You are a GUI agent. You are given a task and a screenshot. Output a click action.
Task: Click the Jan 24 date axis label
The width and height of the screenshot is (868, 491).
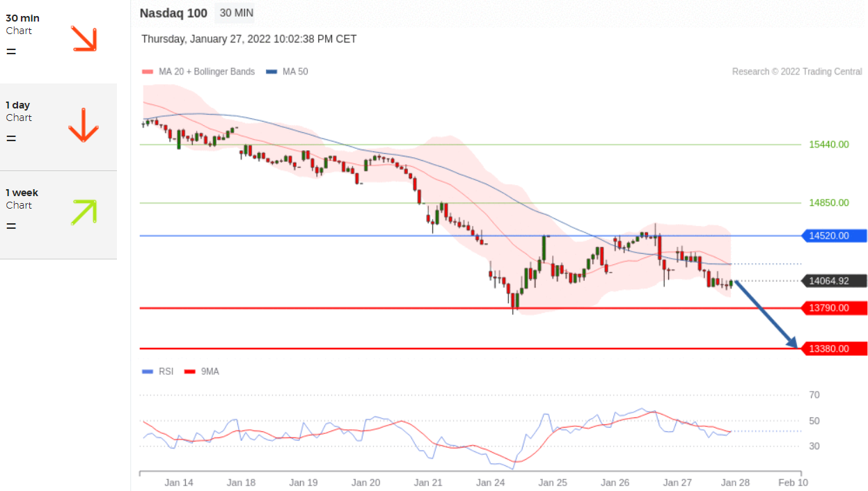[491, 482]
